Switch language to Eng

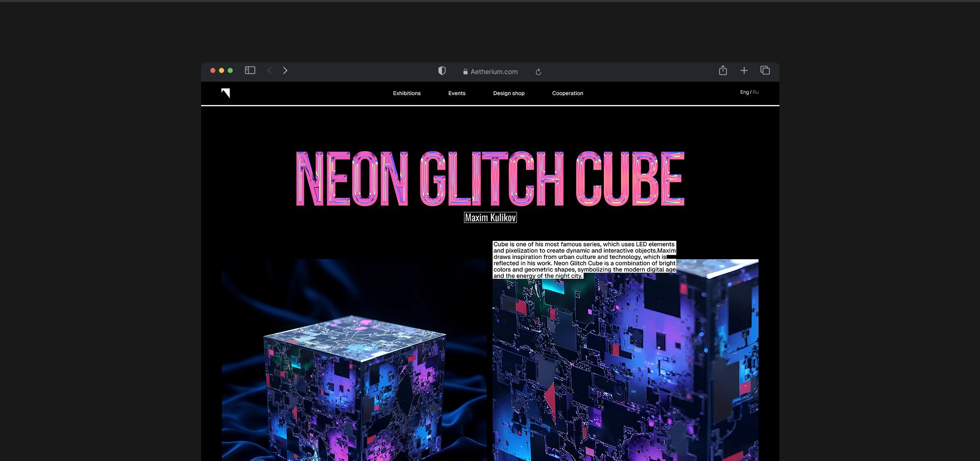[x=744, y=92]
